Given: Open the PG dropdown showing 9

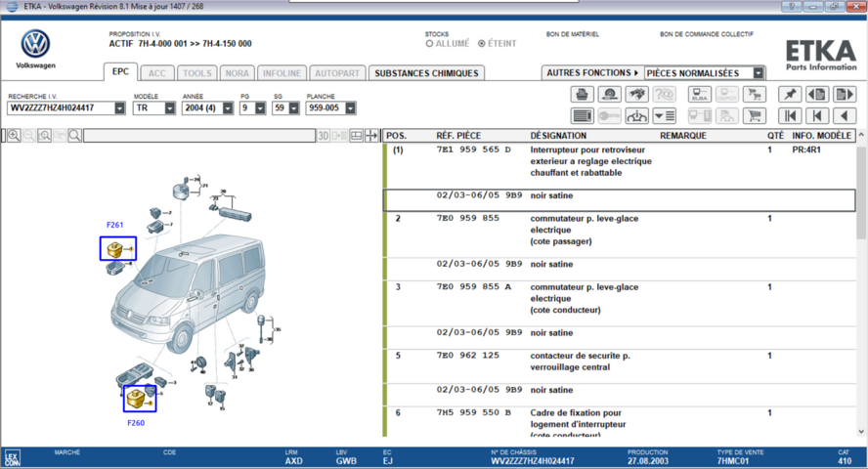Looking at the screenshot, I should pos(260,108).
